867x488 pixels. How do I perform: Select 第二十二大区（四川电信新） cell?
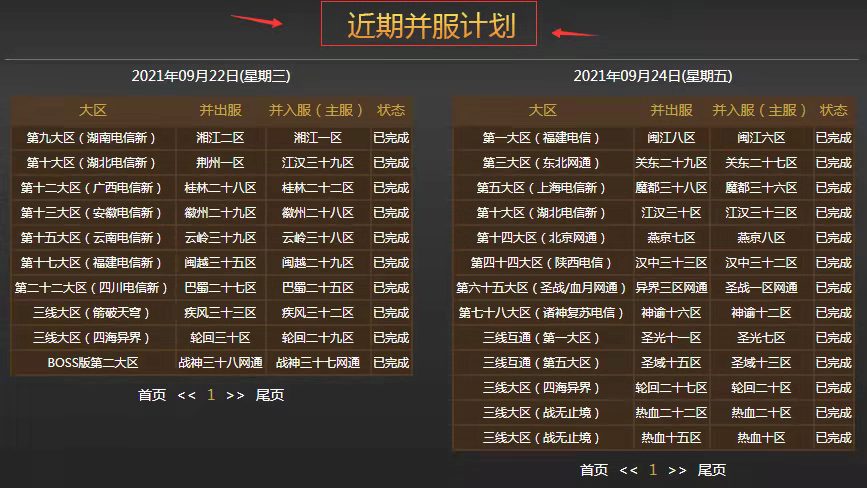coord(93,288)
